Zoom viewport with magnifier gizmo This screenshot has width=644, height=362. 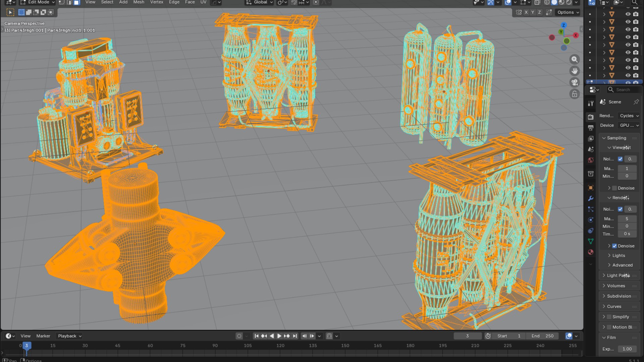[x=575, y=60]
